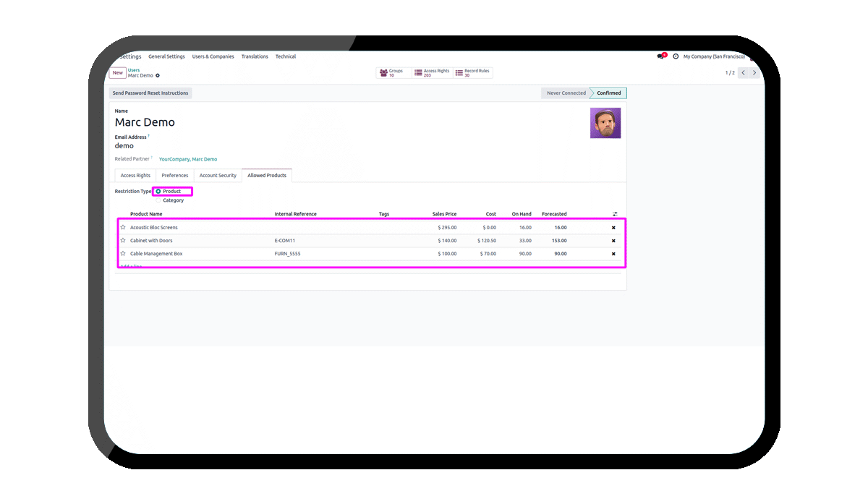This screenshot has width=868, height=504.
Task: Open the Access Rights stat button
Action: (x=432, y=73)
